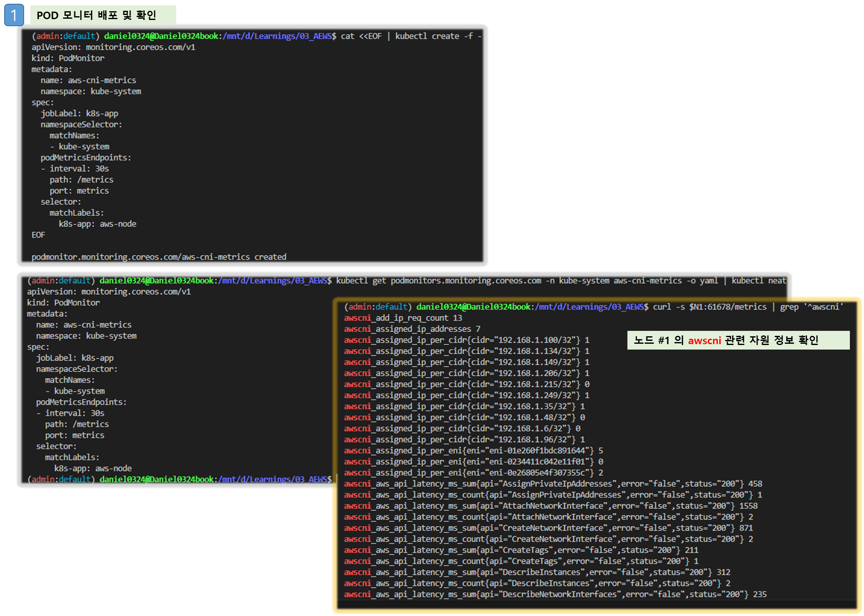864x616 pixels.
Task: Click the eni-01e260f1bdc891644 metric line
Action: 473,451
